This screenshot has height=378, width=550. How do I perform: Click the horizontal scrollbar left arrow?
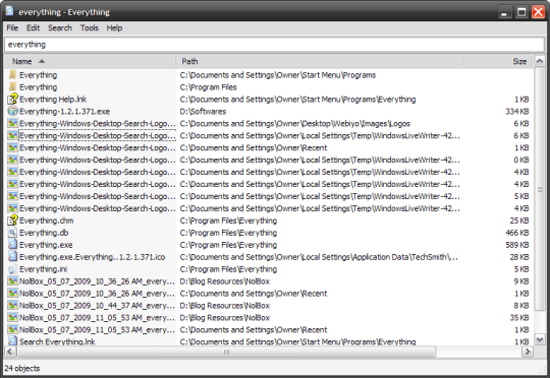tap(10, 351)
